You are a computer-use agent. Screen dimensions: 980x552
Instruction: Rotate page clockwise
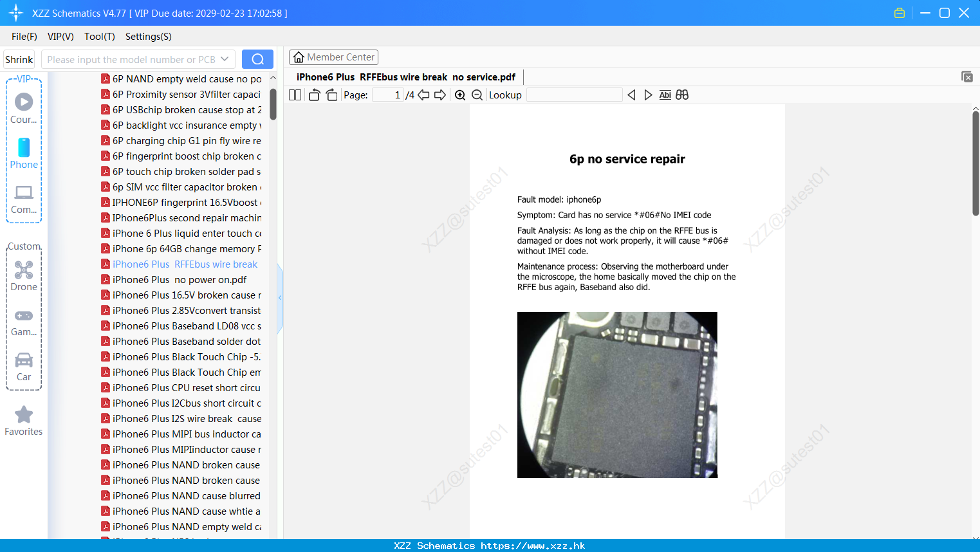(x=331, y=95)
